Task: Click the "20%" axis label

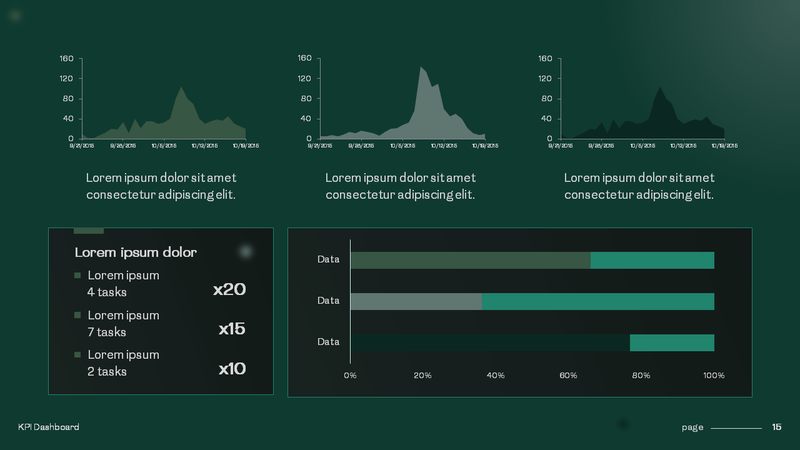Action: click(x=422, y=376)
